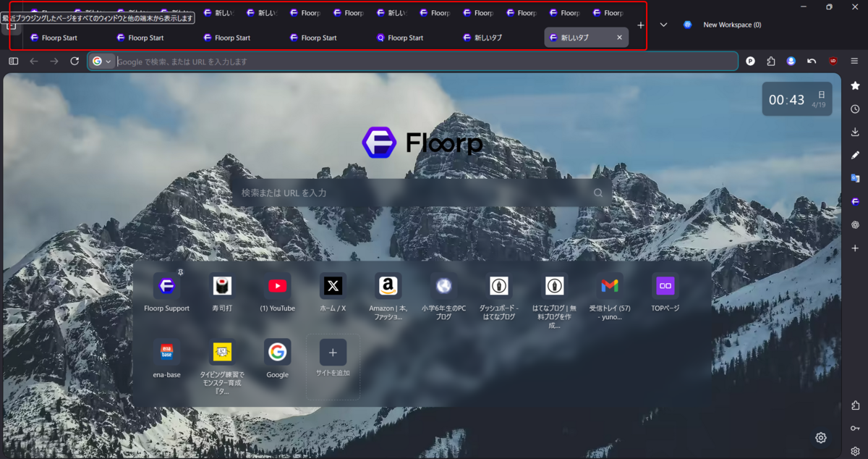Click the undo closed tab arrow icon
868x459 pixels.
click(x=812, y=62)
